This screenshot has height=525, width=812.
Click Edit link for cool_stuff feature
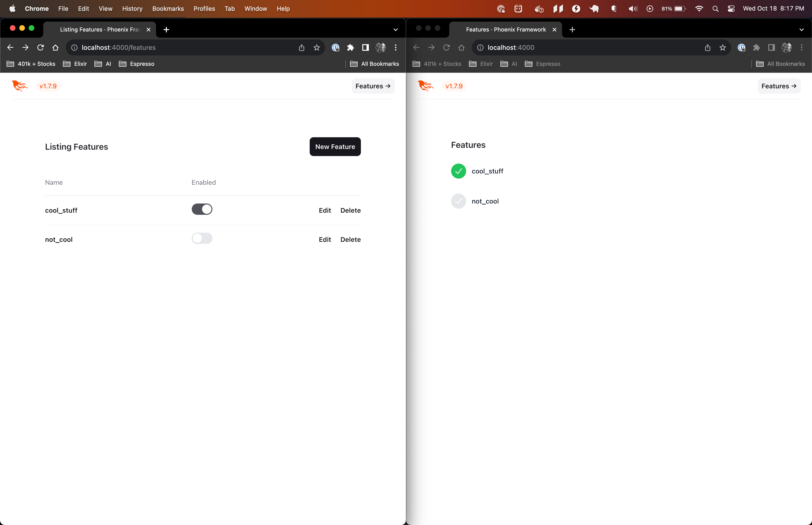[325, 210]
